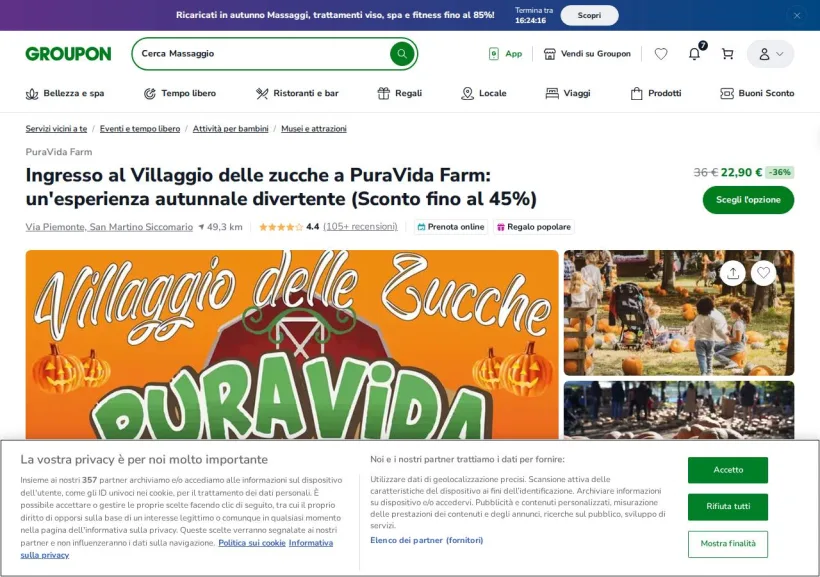
Task: Click the map pin icon beside Locale
Action: [x=467, y=94]
